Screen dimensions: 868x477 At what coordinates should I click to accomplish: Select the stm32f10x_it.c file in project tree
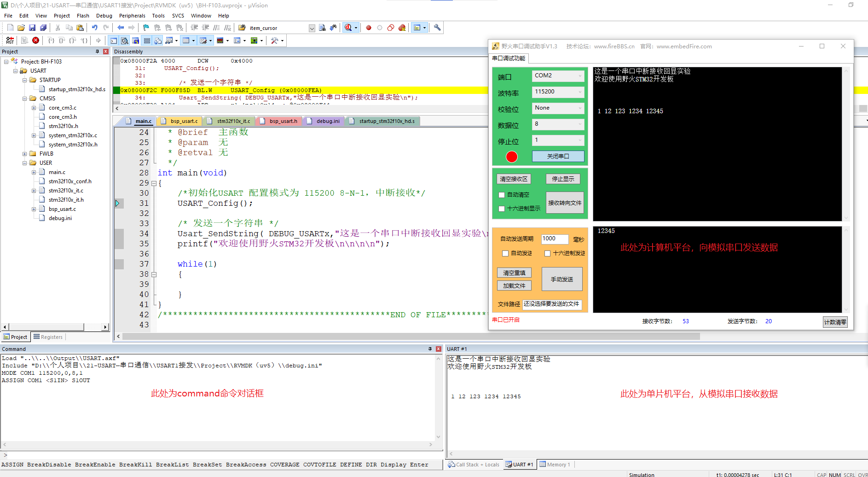click(x=66, y=191)
